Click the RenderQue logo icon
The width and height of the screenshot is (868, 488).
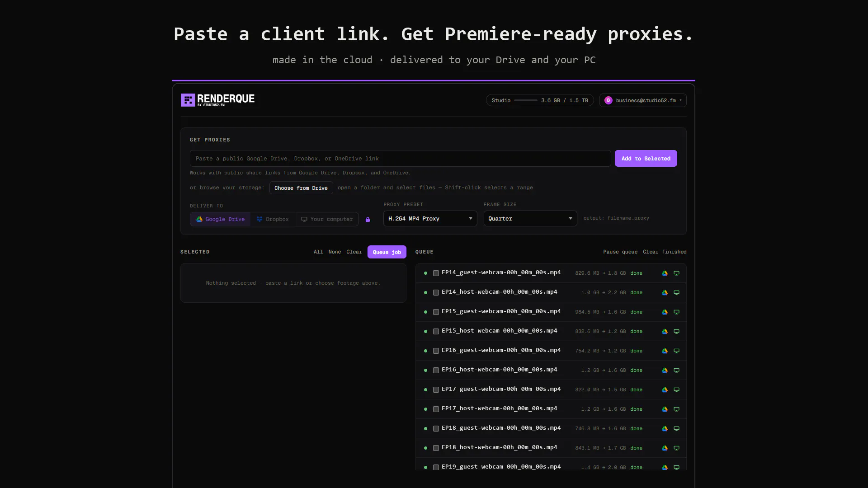[188, 100]
